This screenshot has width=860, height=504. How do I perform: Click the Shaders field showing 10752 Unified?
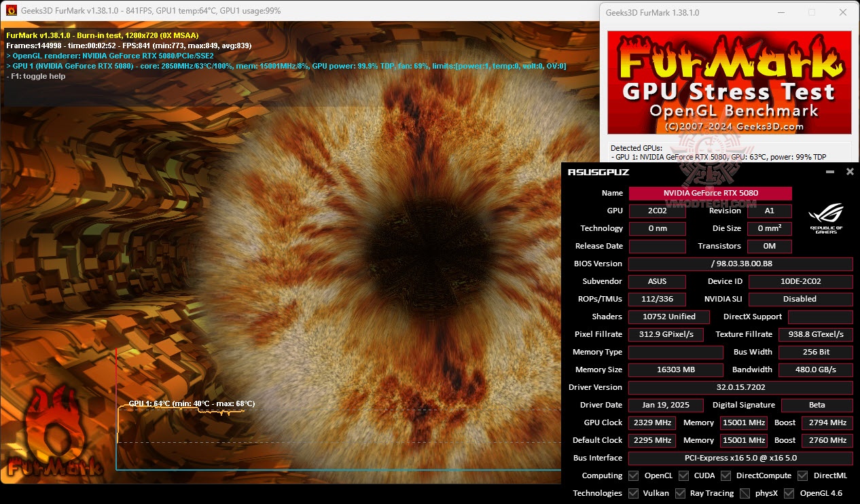(669, 317)
